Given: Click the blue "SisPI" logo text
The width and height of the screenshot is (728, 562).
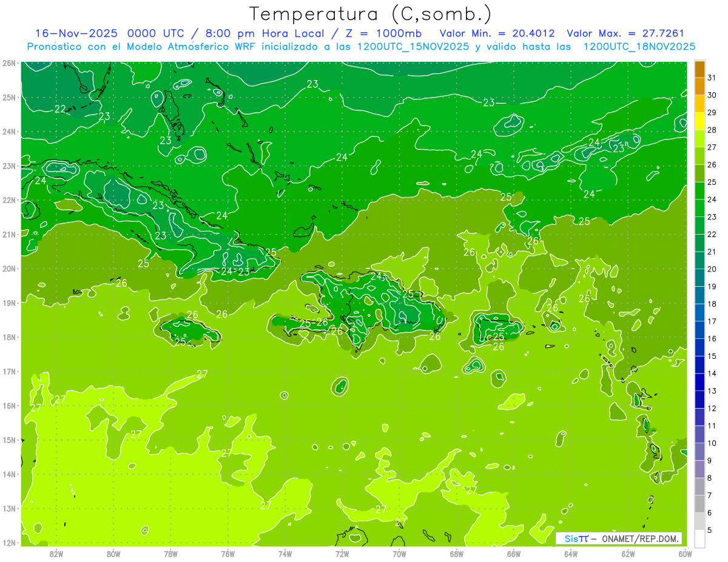Looking at the screenshot, I should 576,538.
